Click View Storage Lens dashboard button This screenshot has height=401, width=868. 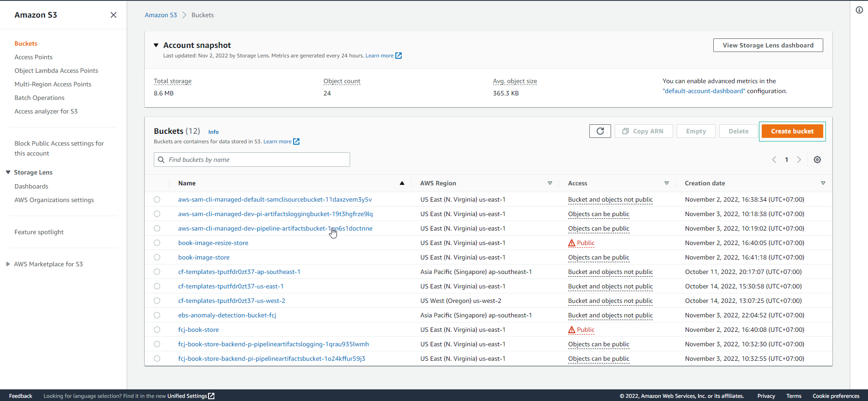[x=768, y=45]
